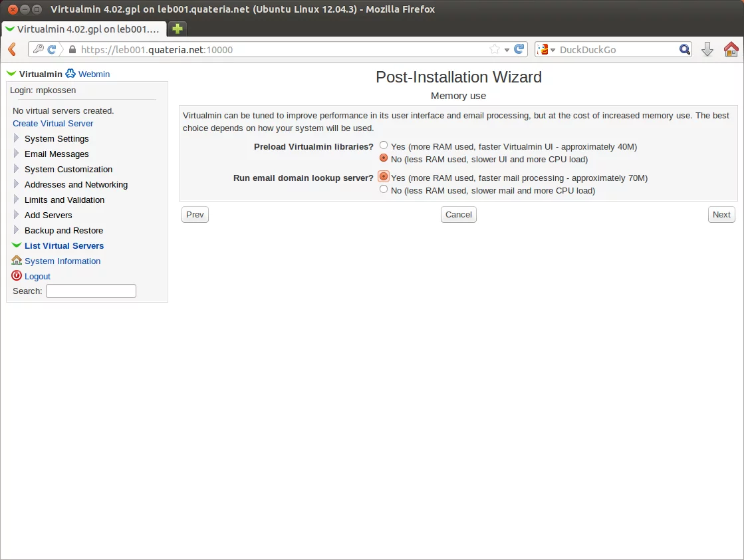Select Yes for Preload Virtualmin libraries
Viewport: 744px width, 560px height.
coord(384,145)
